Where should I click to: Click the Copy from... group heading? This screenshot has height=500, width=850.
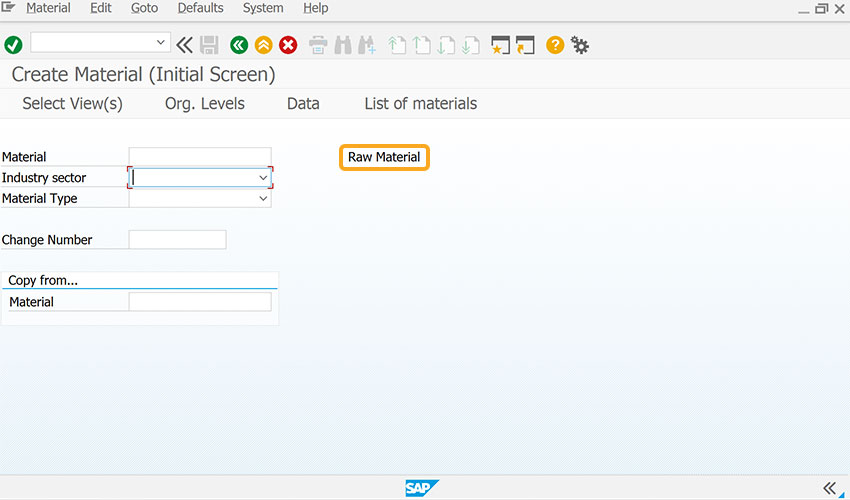pos(43,280)
